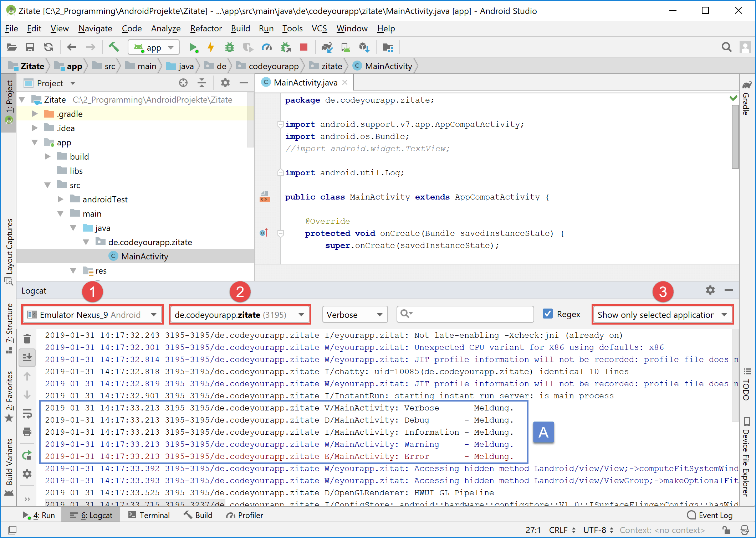This screenshot has height=538, width=756.
Task: Click the Back navigation arrow
Action: pyautogui.click(x=72, y=47)
